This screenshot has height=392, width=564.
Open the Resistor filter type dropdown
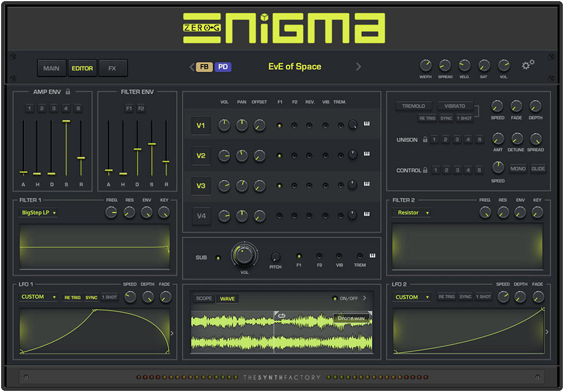coord(412,213)
